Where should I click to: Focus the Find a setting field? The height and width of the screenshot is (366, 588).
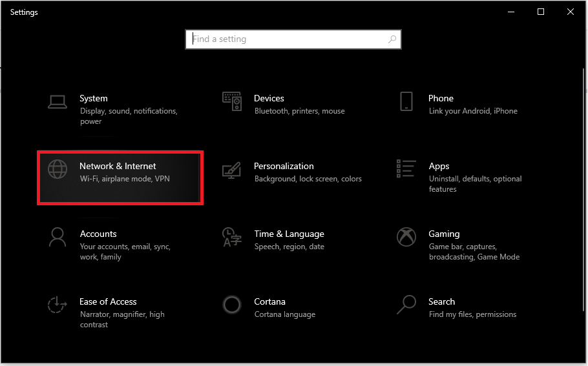pos(293,39)
